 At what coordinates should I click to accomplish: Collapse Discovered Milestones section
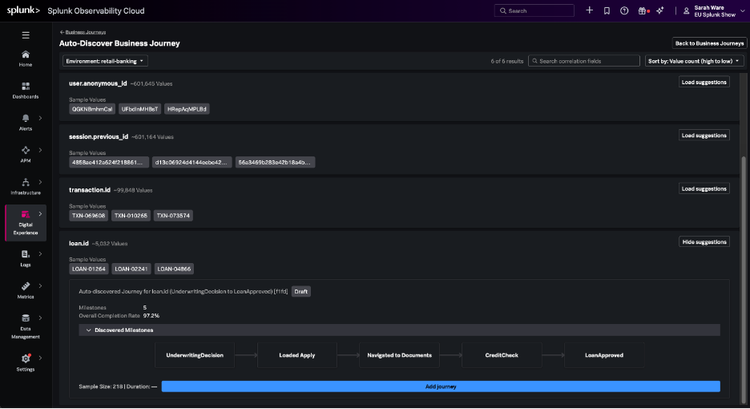coord(88,330)
